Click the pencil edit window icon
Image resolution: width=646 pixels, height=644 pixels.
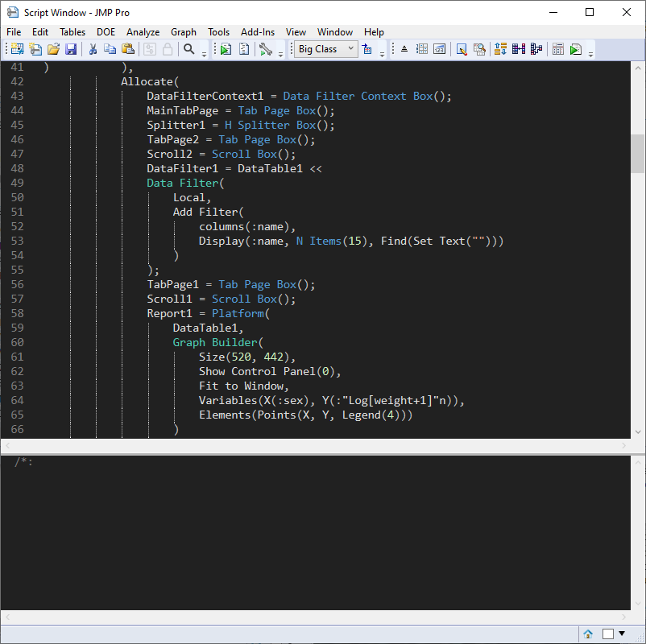coord(462,49)
